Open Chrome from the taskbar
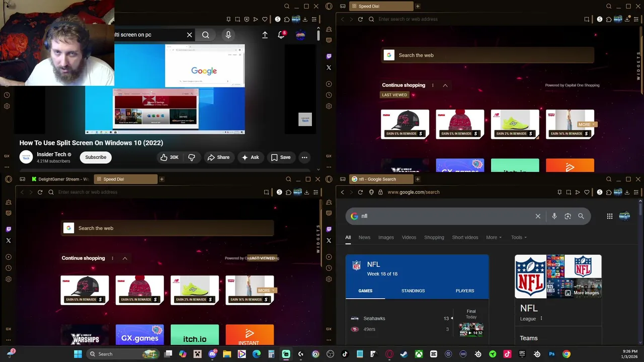The width and height of the screenshot is (644, 362). tap(567, 354)
